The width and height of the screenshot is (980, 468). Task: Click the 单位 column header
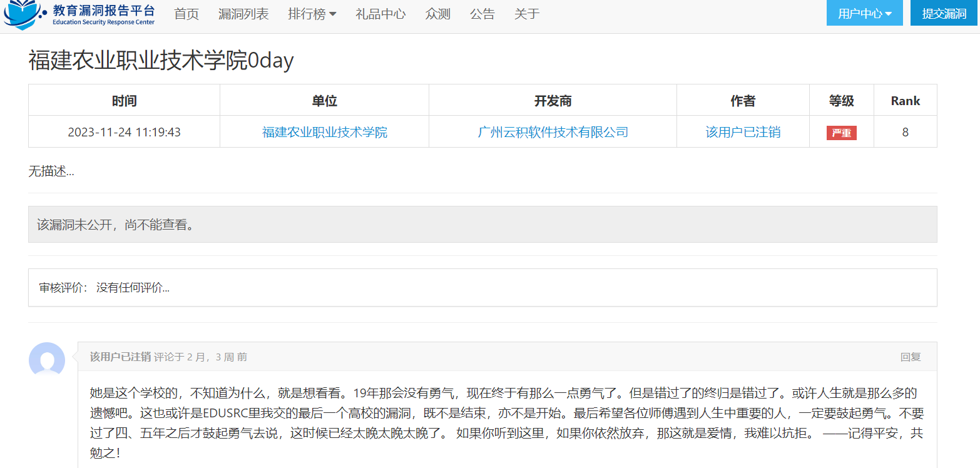coord(324,101)
